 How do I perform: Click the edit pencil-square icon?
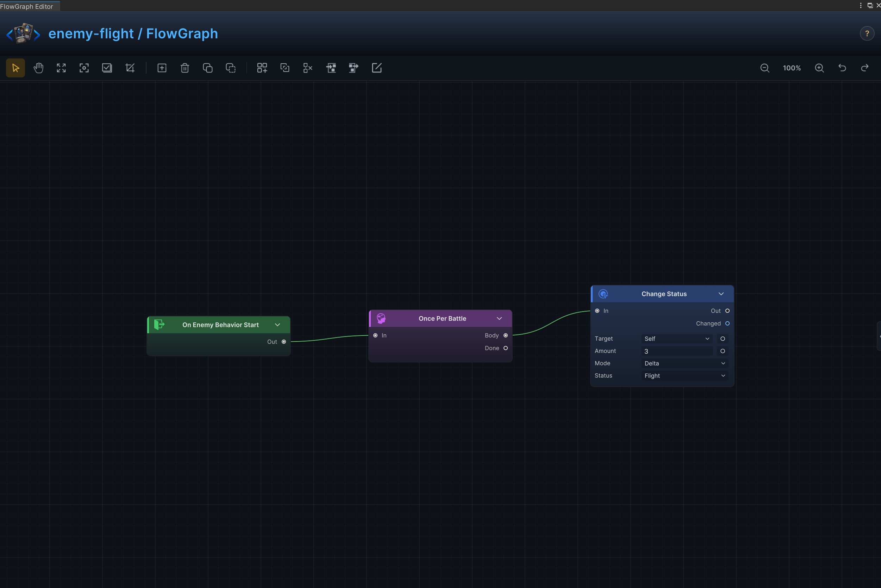[376, 68]
